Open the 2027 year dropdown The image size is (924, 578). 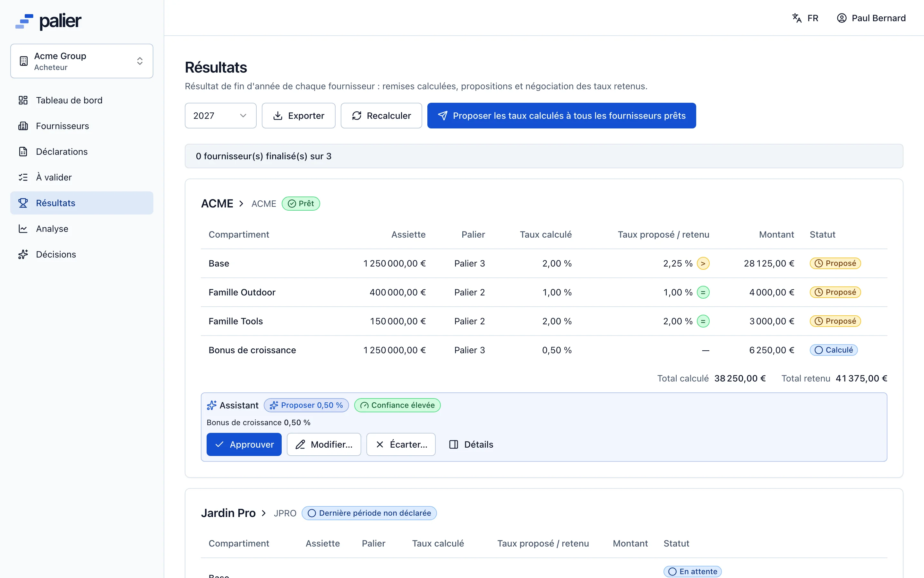[220, 116]
